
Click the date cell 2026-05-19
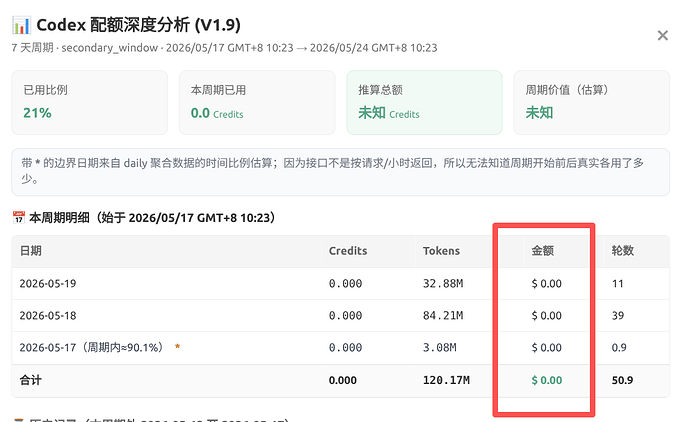coord(48,283)
